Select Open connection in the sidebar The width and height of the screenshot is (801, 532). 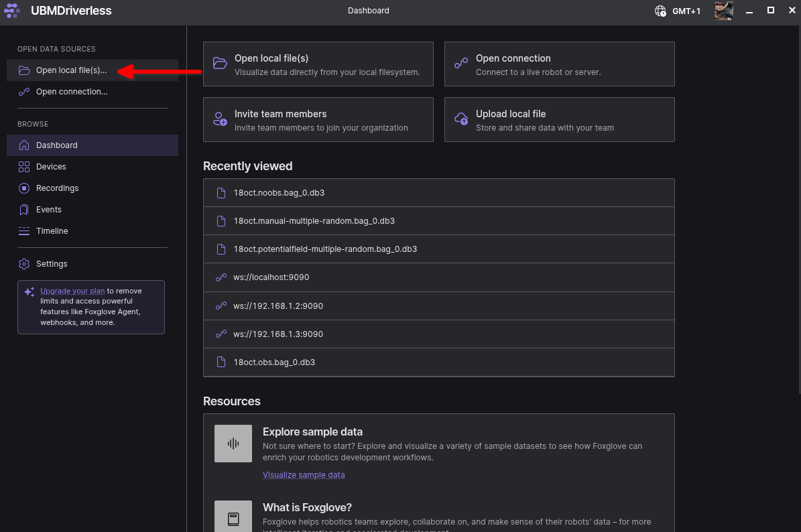click(x=71, y=92)
